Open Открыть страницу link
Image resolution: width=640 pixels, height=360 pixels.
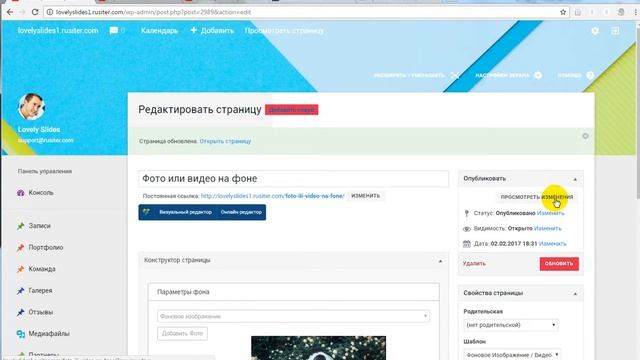[x=225, y=141]
